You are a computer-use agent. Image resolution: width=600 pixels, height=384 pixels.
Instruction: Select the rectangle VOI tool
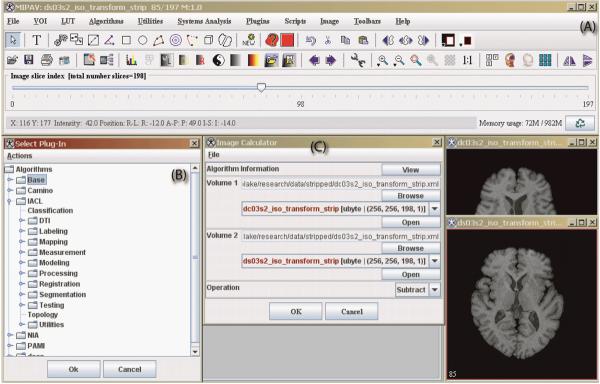tap(126, 40)
